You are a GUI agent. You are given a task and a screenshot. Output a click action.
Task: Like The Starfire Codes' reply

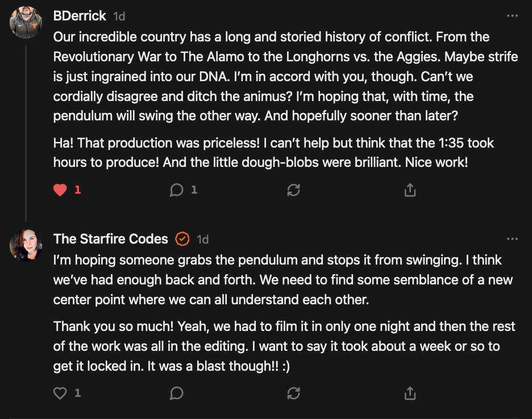click(x=60, y=392)
